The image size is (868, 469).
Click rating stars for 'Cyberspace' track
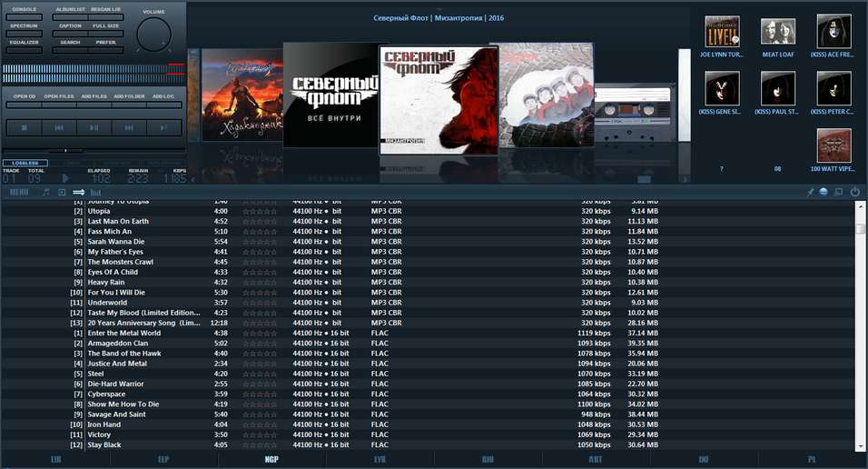(259, 394)
